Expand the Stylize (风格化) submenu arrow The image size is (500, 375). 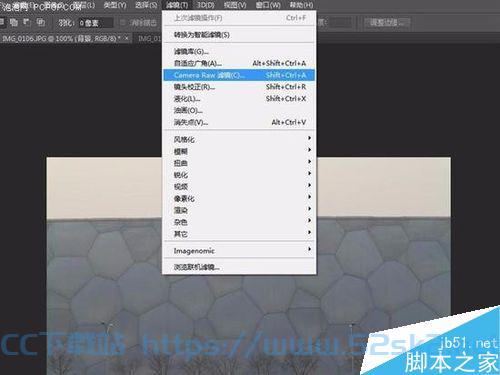point(310,138)
